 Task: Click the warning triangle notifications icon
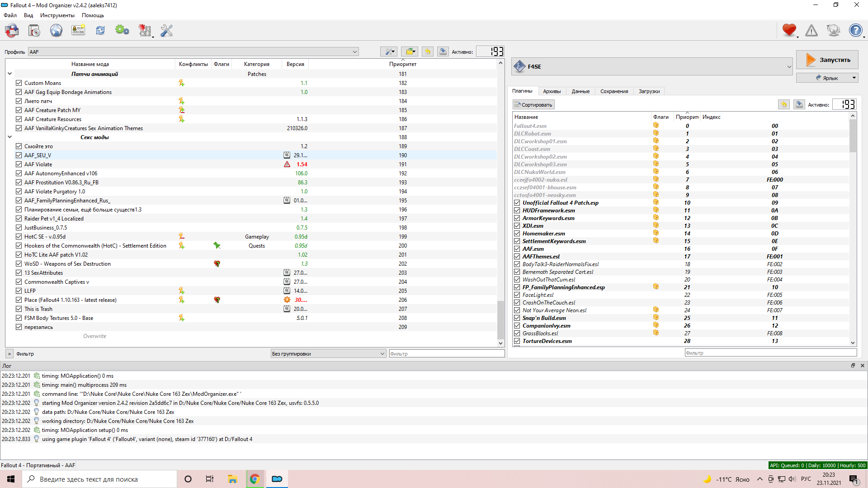811,31
